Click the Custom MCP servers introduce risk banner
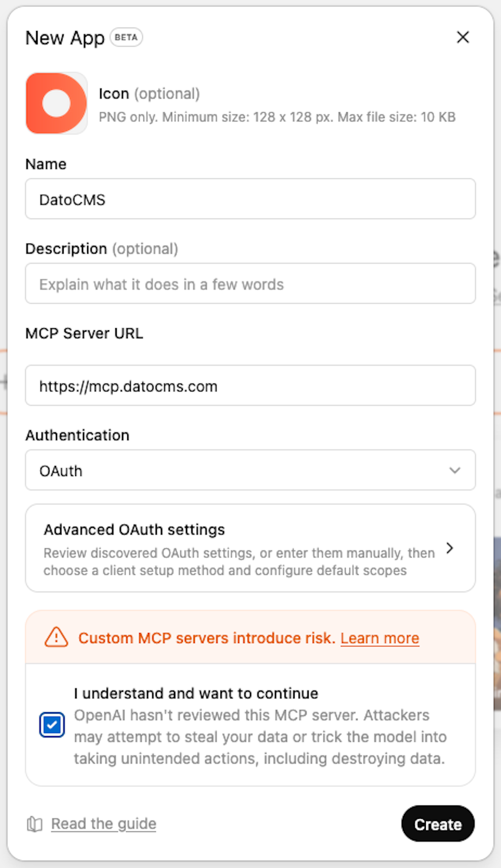 click(x=250, y=637)
